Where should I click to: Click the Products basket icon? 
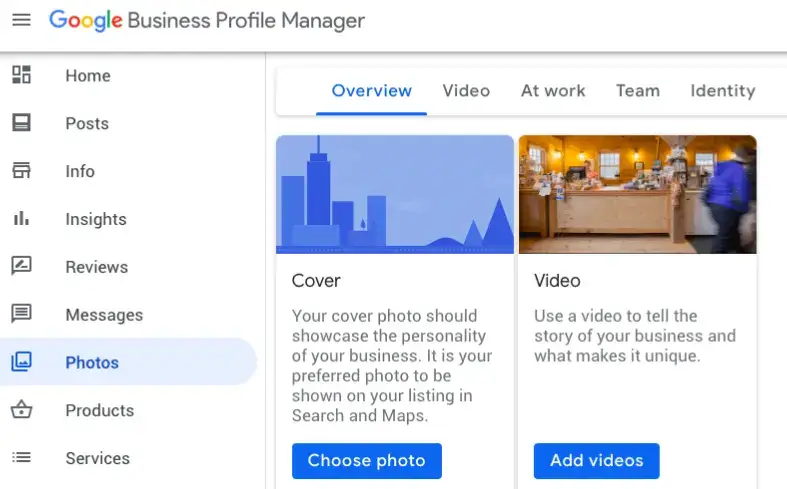pyautogui.click(x=21, y=410)
